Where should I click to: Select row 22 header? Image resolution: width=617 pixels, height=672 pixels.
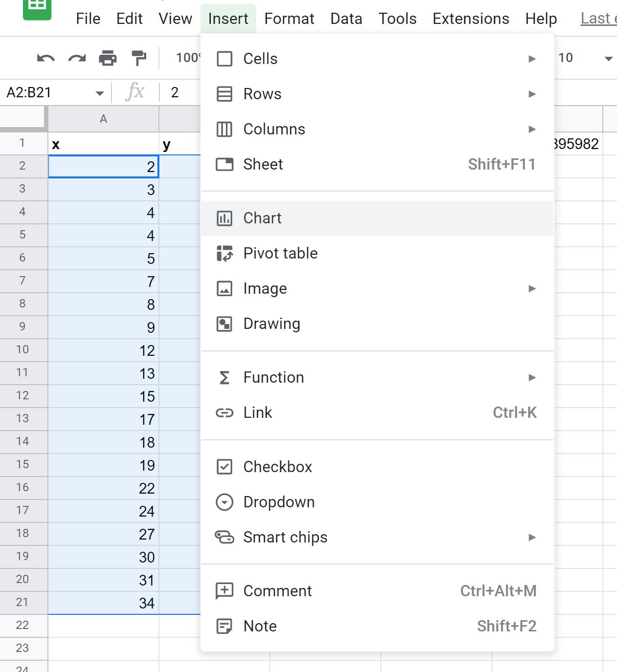22,625
